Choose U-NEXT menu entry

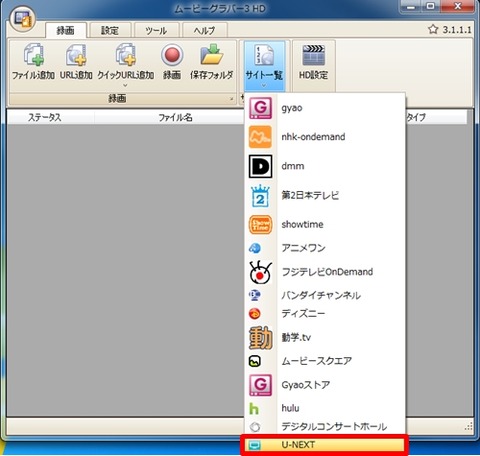click(x=325, y=445)
